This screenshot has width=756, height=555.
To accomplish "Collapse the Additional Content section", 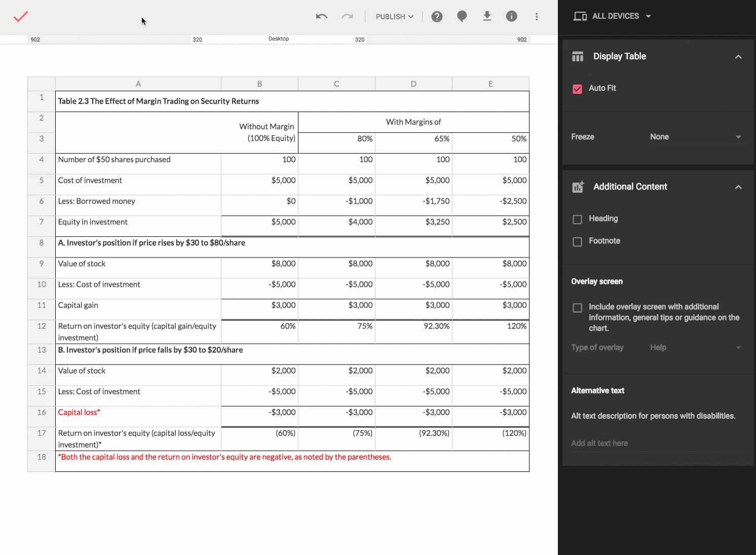I will pyautogui.click(x=738, y=187).
